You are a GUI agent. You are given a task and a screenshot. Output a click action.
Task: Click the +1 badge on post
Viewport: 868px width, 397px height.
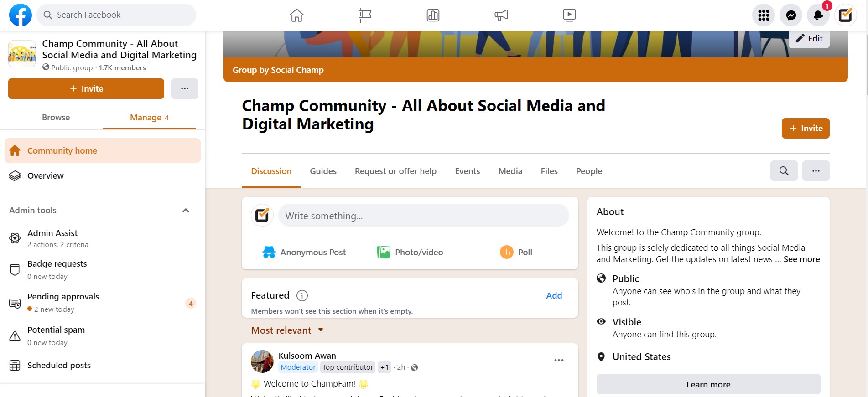[x=385, y=367]
